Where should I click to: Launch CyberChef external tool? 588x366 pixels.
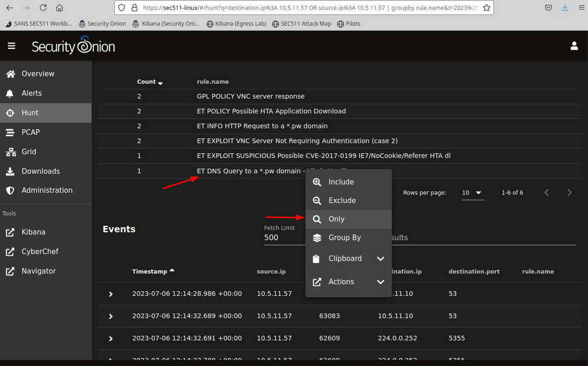(40, 252)
